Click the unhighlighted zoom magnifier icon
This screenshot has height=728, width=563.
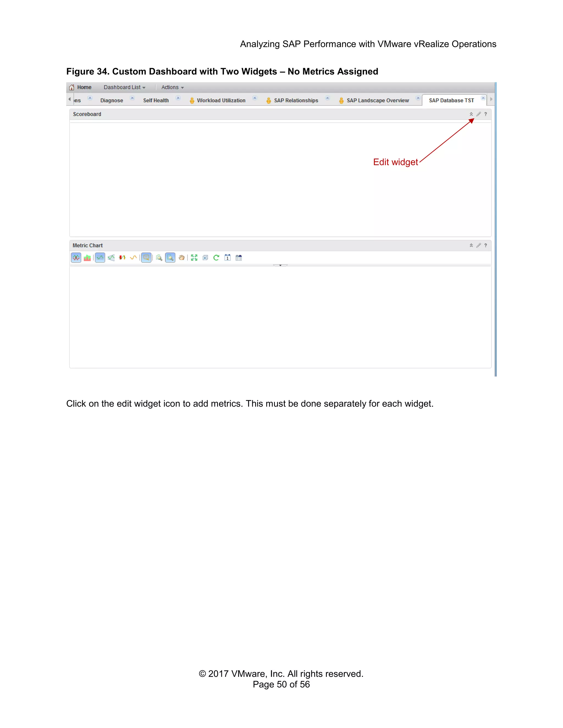click(159, 258)
